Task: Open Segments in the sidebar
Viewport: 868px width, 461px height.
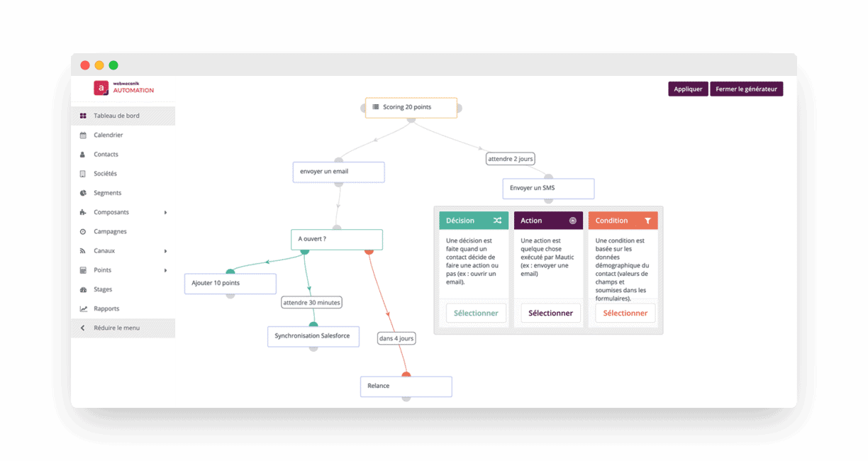Action: (x=123, y=193)
